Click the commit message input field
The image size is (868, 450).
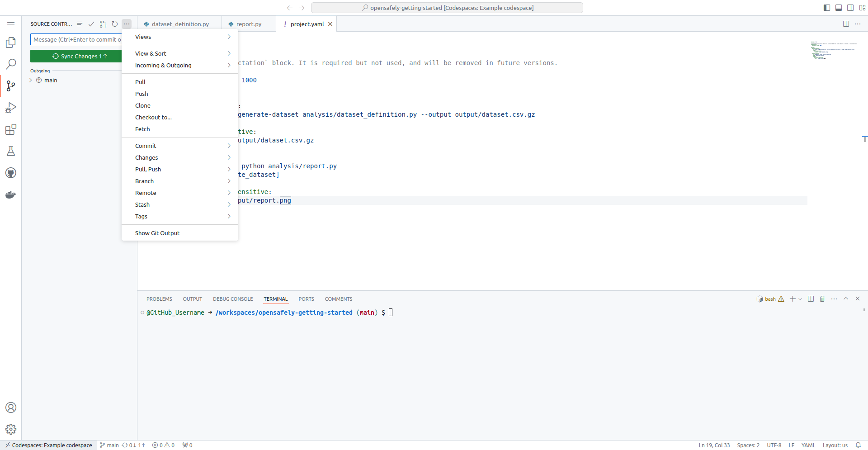76,39
